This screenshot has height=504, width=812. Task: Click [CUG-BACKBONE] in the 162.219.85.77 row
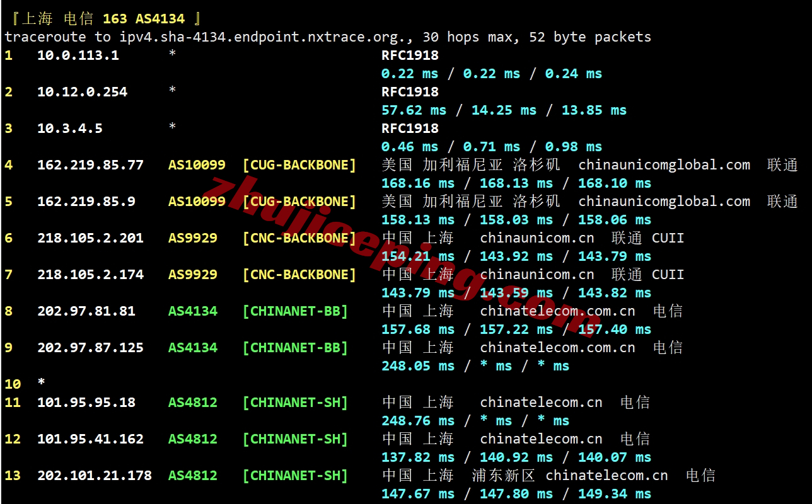coord(299,165)
